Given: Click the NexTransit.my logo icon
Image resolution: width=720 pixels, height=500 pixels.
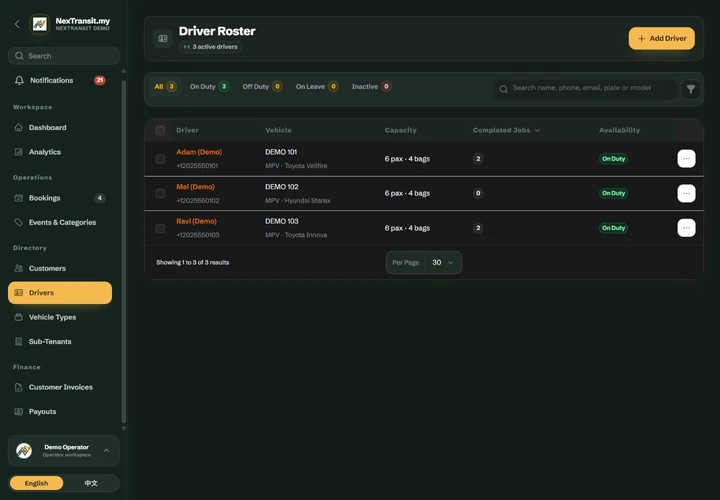Looking at the screenshot, I should [x=39, y=24].
